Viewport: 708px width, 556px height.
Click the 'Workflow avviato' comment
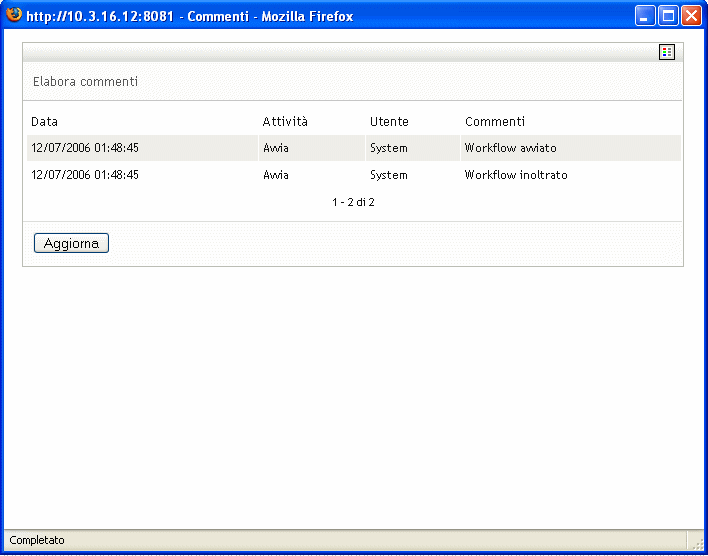coord(511,148)
